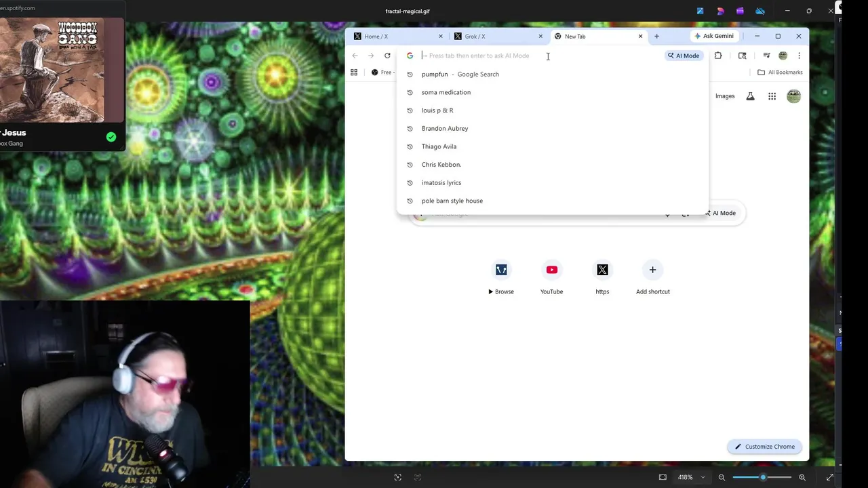Viewport: 868px width, 488px height.
Task: Open the X https shortcut tile
Action: [602, 277]
